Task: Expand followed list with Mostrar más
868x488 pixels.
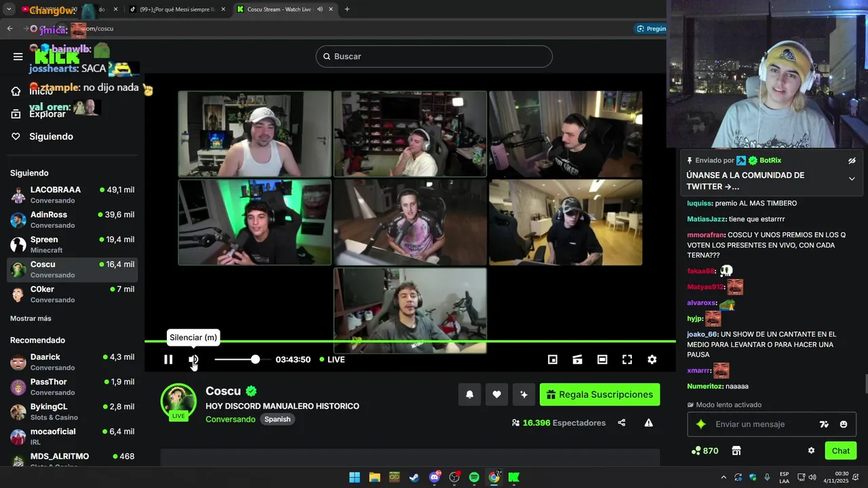Action: coord(31,319)
